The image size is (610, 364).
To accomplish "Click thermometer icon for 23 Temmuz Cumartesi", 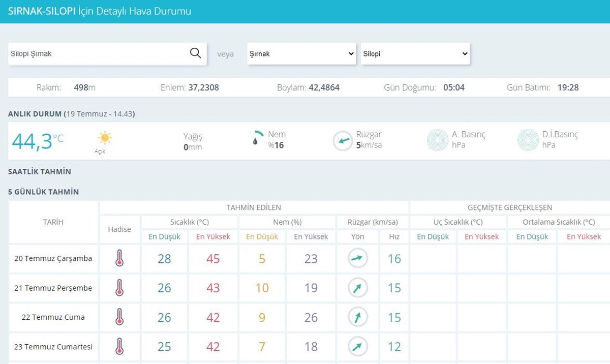I will click(119, 347).
